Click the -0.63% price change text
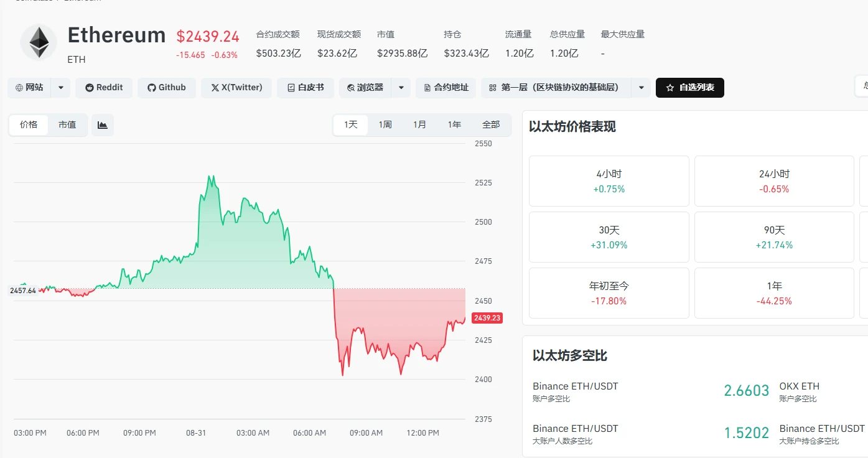The height and width of the screenshot is (458, 868). click(x=225, y=55)
